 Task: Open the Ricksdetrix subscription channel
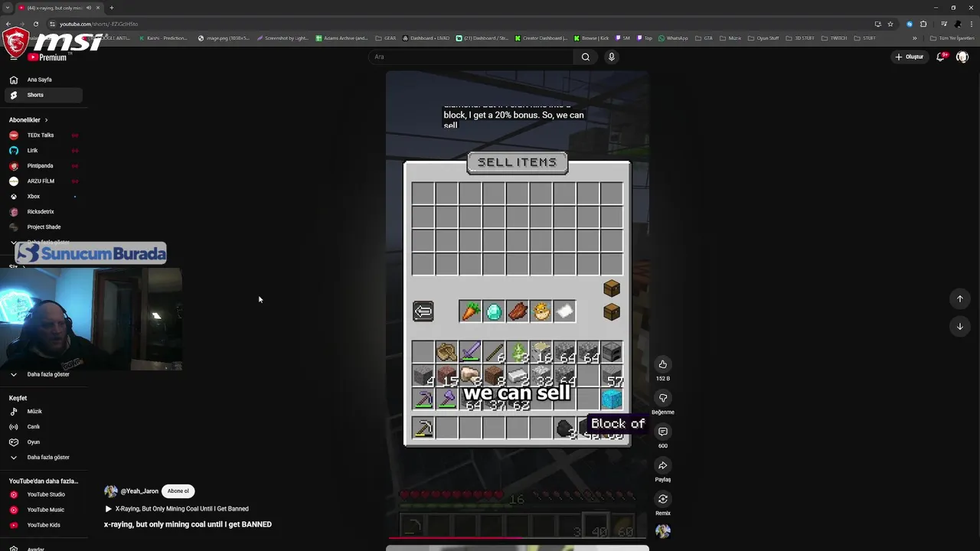(42, 212)
